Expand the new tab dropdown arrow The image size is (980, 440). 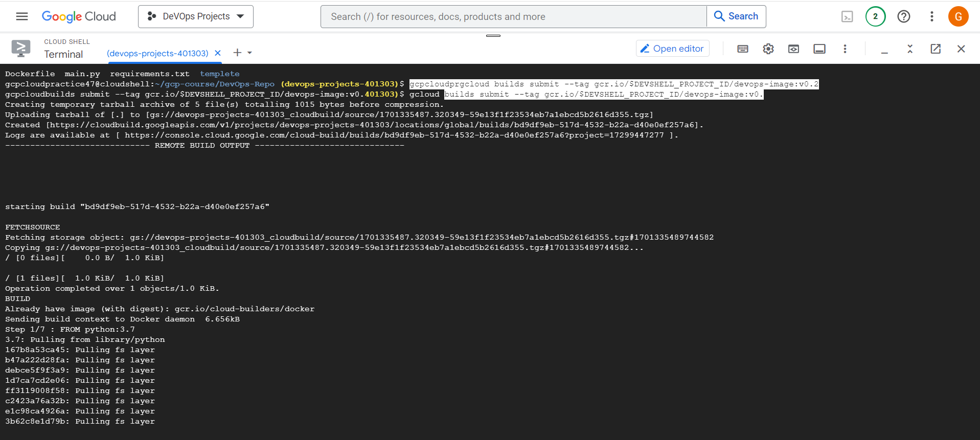click(x=249, y=53)
